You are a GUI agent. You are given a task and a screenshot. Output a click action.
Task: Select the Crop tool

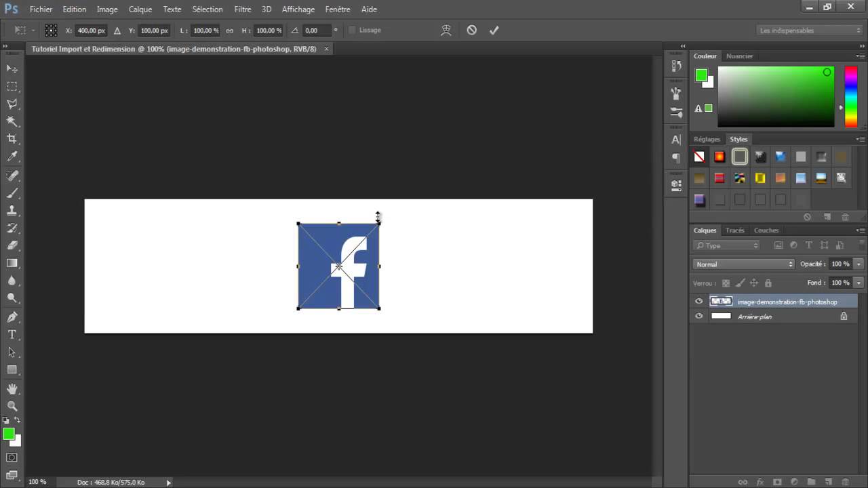tap(12, 139)
